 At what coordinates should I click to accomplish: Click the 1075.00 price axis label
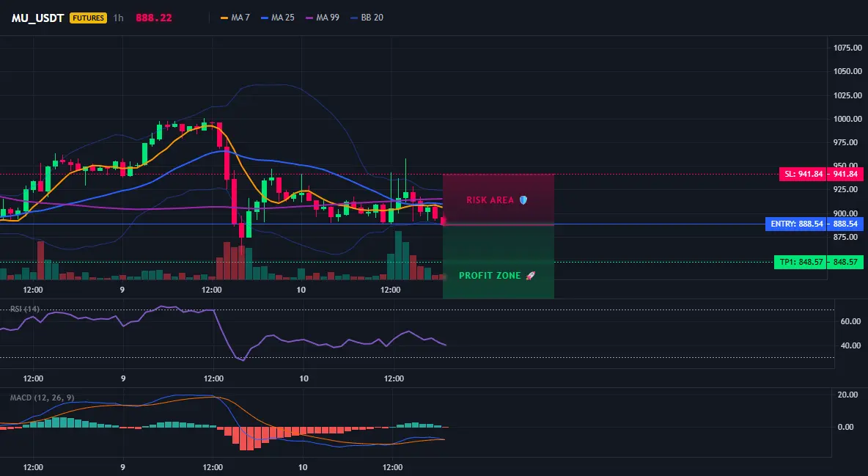click(847, 48)
